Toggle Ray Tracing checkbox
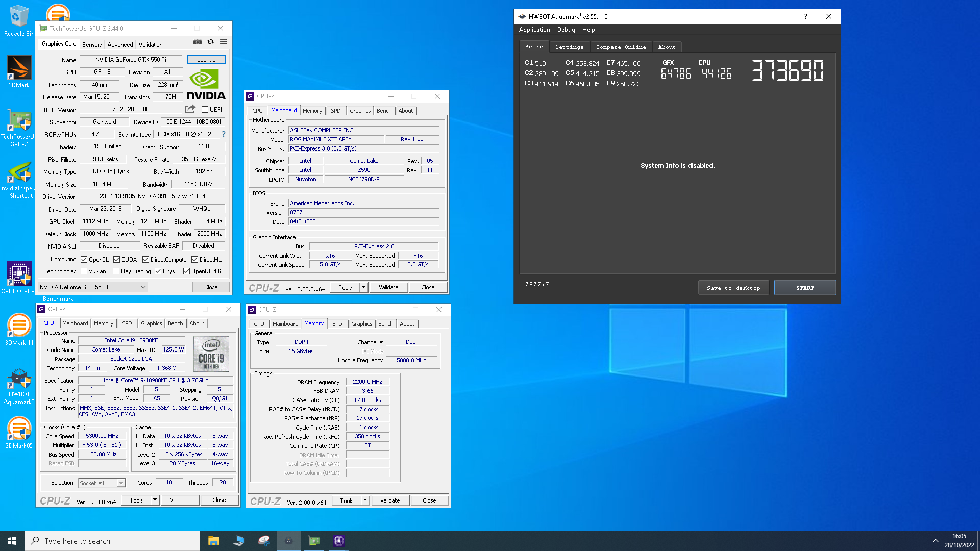The image size is (980, 551). pos(116,271)
